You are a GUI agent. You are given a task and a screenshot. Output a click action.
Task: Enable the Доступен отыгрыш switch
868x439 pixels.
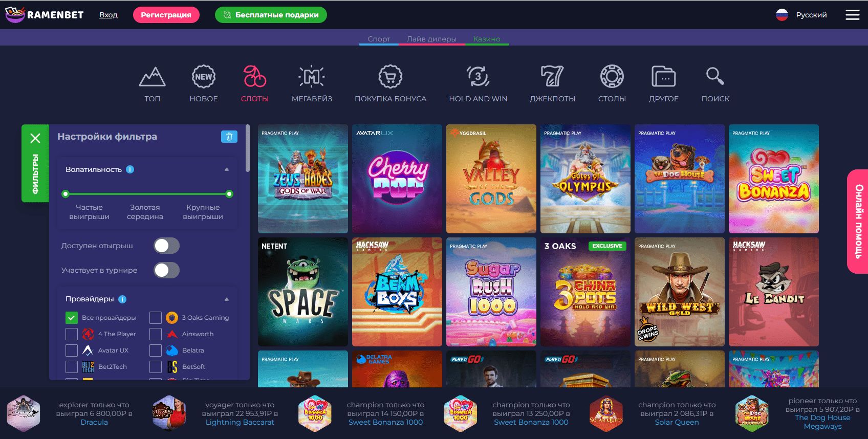pos(167,246)
